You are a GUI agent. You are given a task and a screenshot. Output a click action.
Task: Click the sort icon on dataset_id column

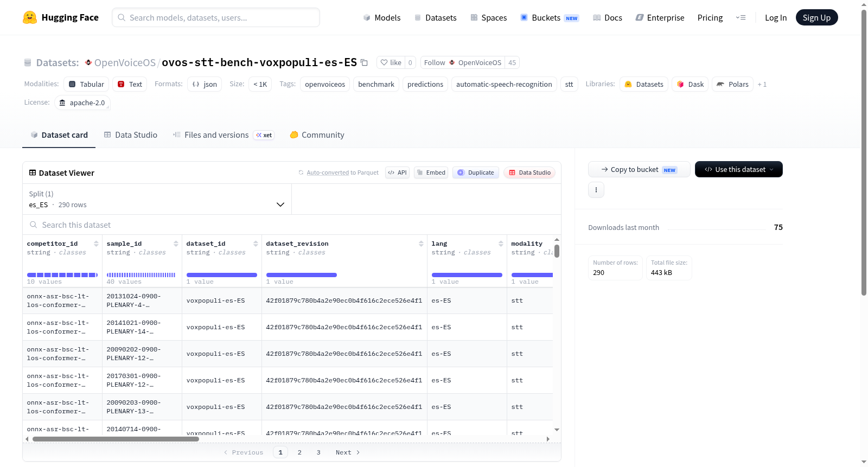(x=256, y=244)
